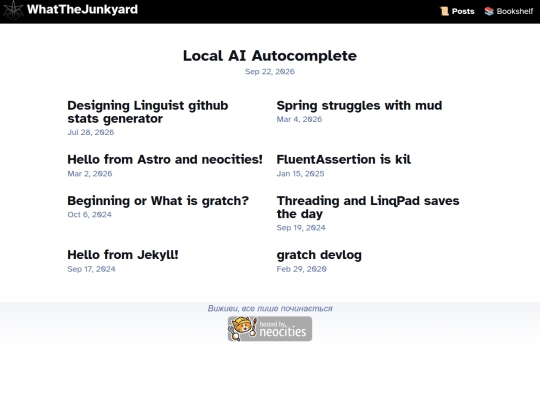The height and width of the screenshot is (405, 540).
Task: Click the Jan 15, 2025 date
Action: click(300, 174)
